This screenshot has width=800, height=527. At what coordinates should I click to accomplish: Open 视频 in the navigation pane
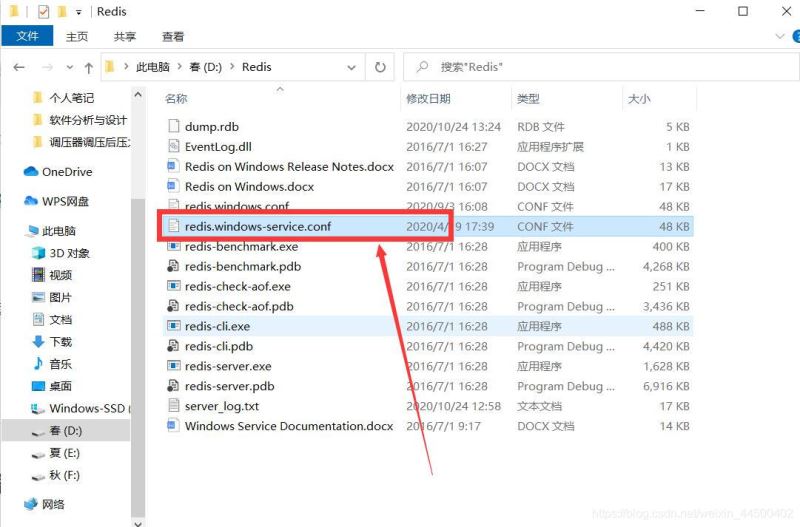point(60,275)
